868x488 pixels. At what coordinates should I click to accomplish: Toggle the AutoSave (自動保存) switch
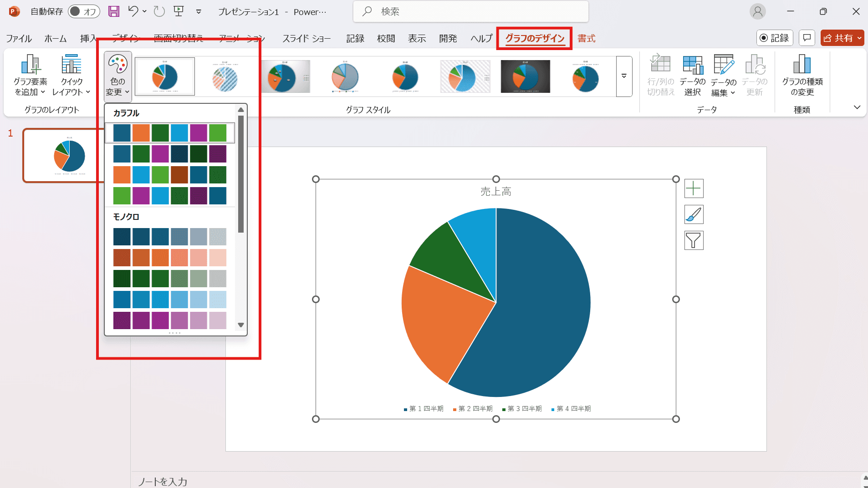(84, 11)
